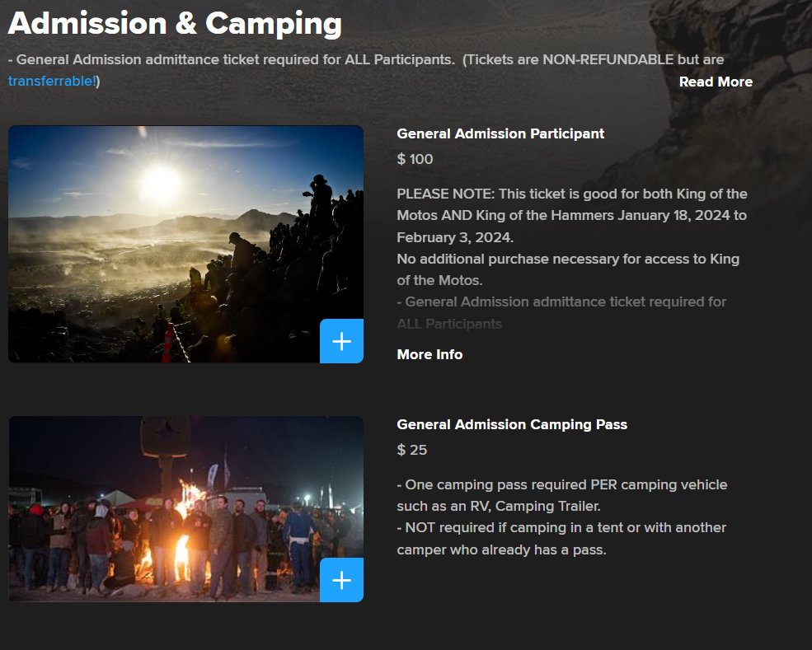Click the $ 25 price
This screenshot has height=650, width=812.
pyautogui.click(x=411, y=450)
